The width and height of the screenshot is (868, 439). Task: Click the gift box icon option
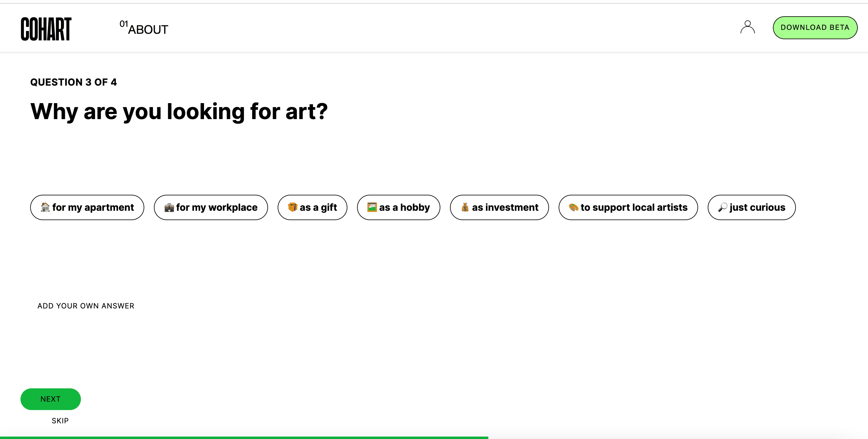[x=313, y=207]
